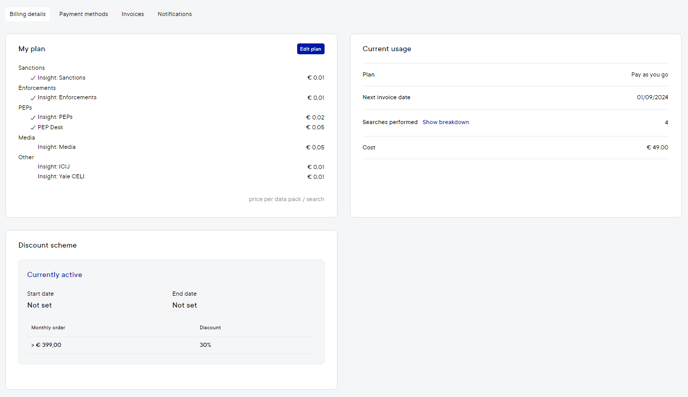
Task: Click the Next invoice date label
Action: pyautogui.click(x=386, y=97)
